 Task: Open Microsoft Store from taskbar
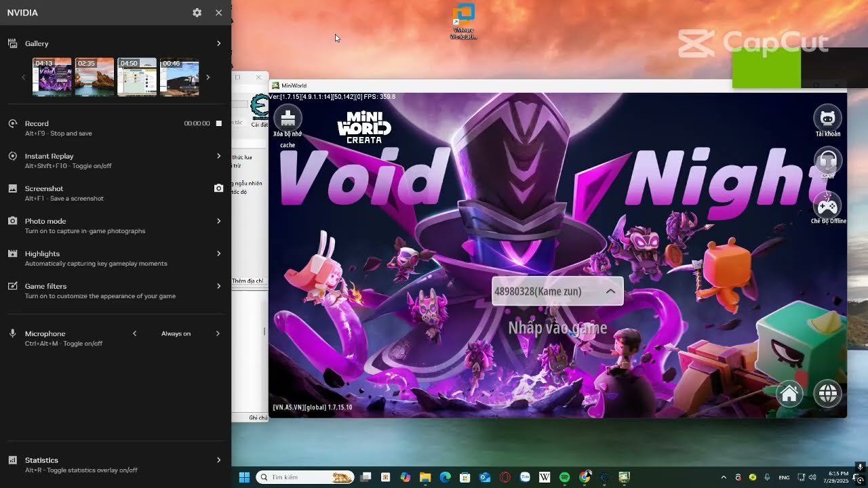(x=465, y=477)
